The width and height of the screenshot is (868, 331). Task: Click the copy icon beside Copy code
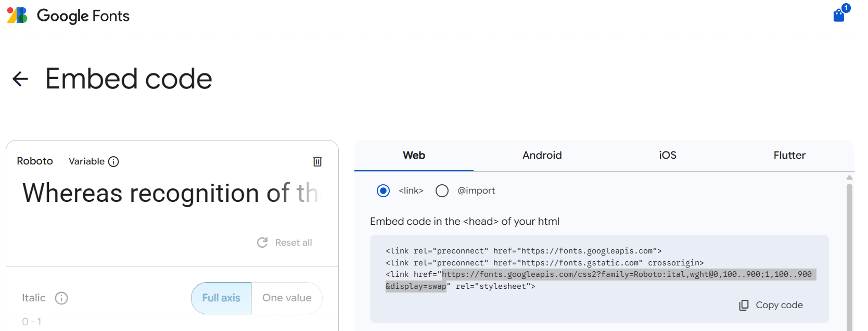[744, 305]
